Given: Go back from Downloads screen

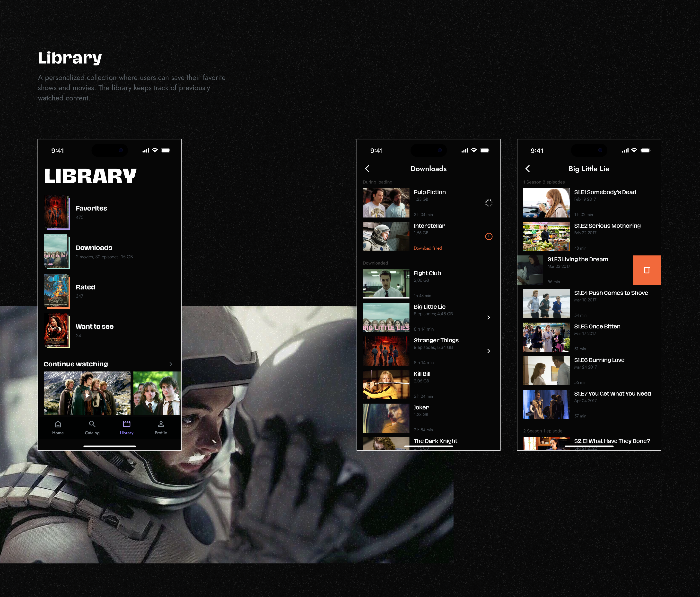Looking at the screenshot, I should 367,169.
